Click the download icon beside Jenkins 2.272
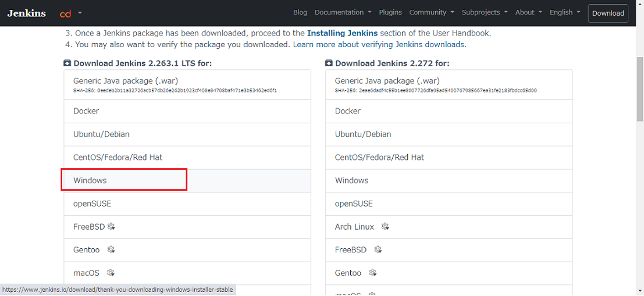 [x=329, y=63]
